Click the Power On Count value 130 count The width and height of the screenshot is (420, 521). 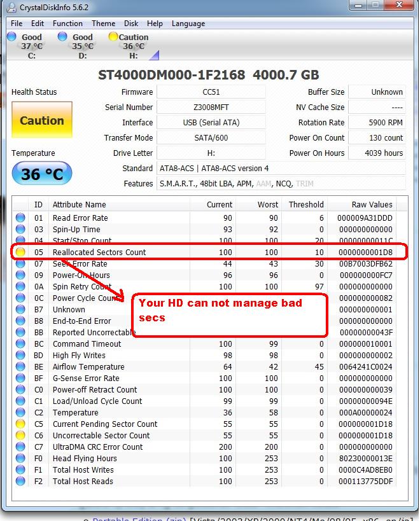tap(377, 138)
